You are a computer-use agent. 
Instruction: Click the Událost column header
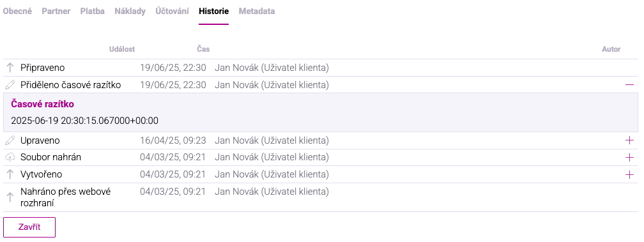pos(122,49)
